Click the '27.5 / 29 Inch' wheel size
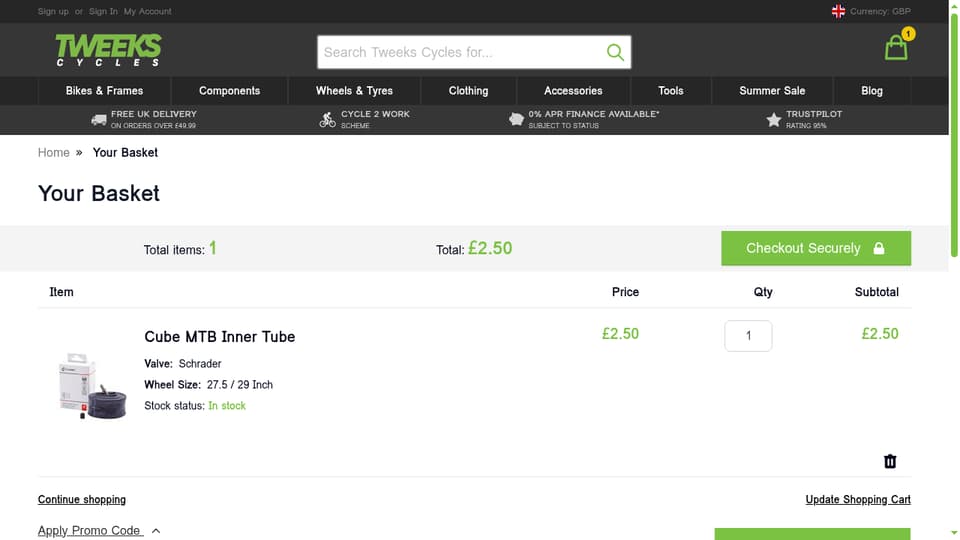Image resolution: width=960 pixels, height=540 pixels. click(x=240, y=385)
